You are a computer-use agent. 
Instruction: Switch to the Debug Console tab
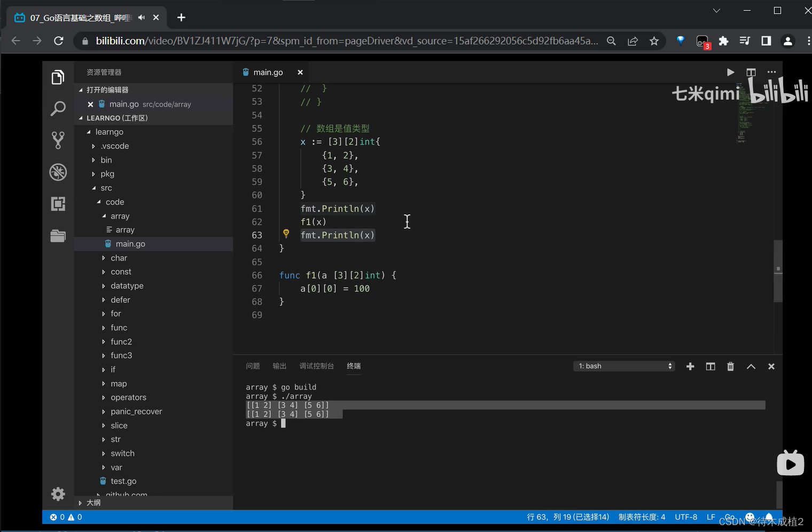pyautogui.click(x=316, y=366)
